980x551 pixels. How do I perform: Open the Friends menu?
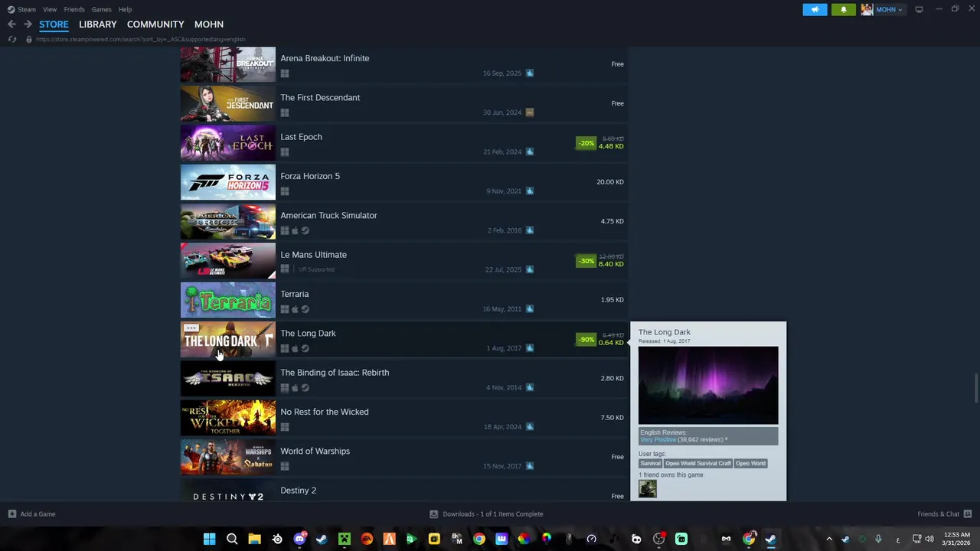coord(74,9)
